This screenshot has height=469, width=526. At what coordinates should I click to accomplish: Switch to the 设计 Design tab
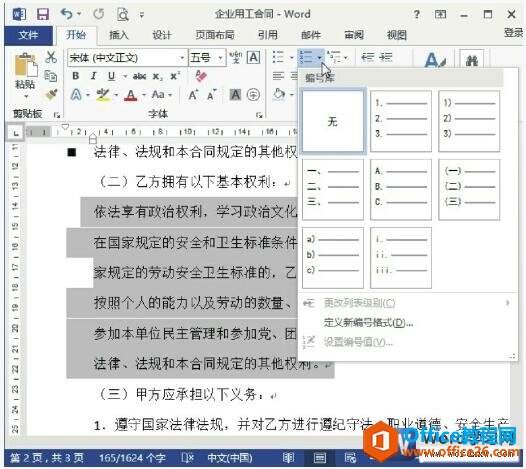[x=162, y=35]
